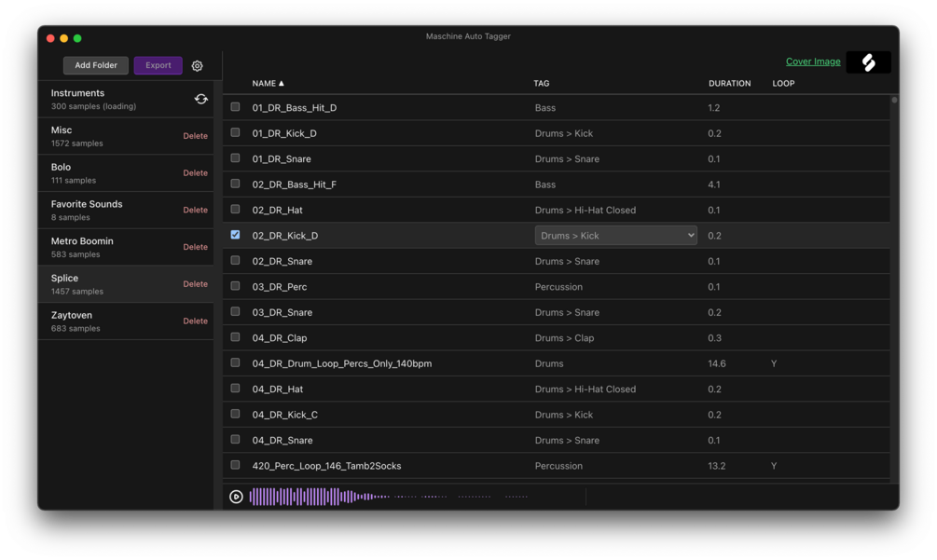Select the Bolo folder
Screen dimensions: 937x560
coord(126,173)
